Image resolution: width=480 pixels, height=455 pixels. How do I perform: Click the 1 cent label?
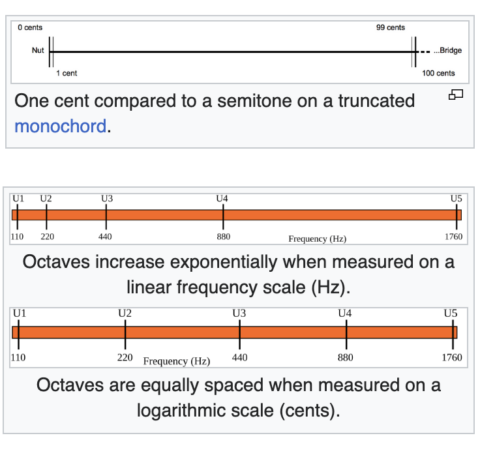point(66,73)
